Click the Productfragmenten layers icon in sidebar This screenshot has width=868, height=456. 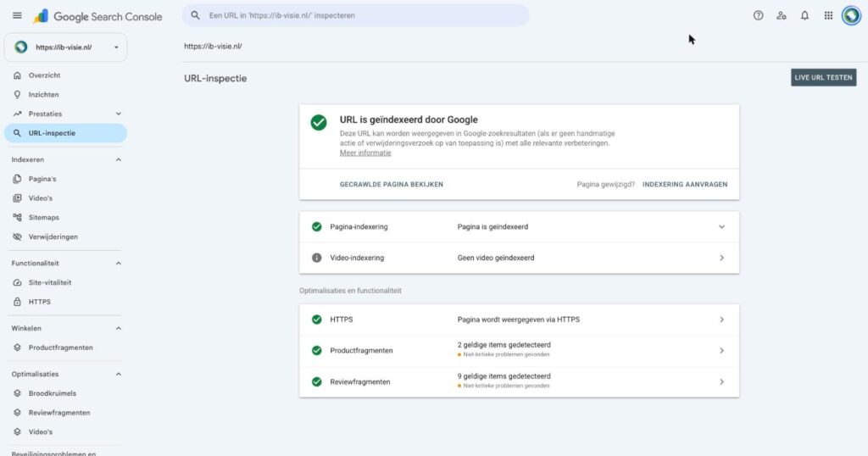(17, 348)
